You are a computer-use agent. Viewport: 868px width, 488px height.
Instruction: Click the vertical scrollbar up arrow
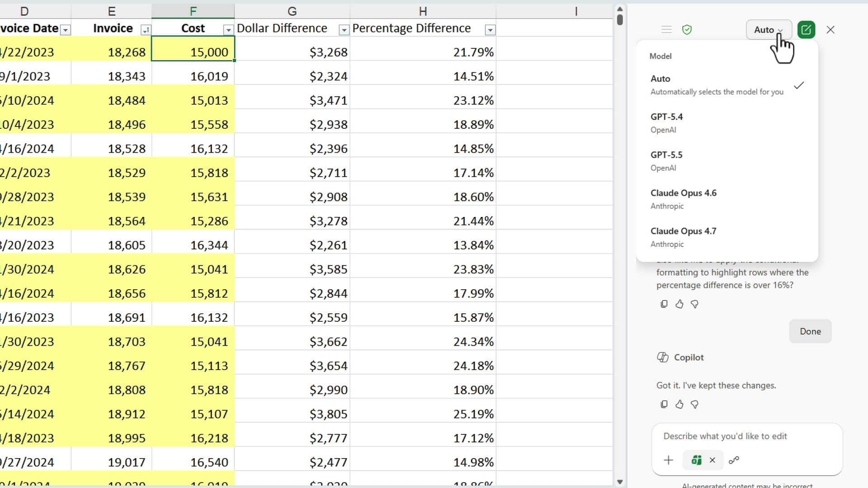tap(620, 9)
